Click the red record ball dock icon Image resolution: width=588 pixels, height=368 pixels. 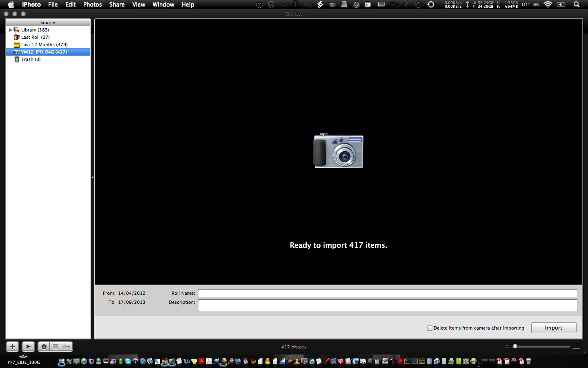click(x=400, y=361)
